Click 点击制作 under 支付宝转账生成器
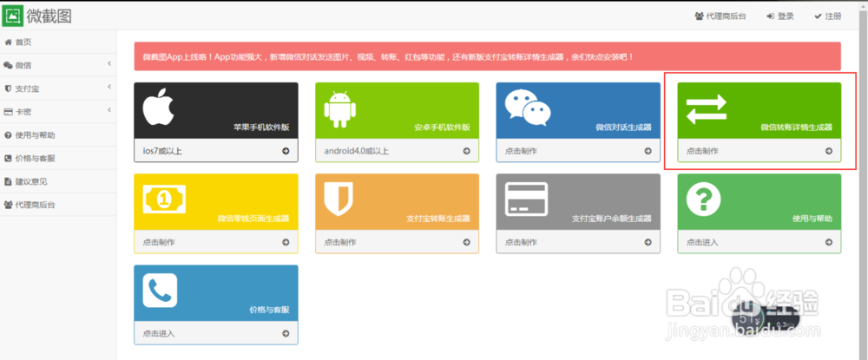868x360 pixels. [x=340, y=242]
